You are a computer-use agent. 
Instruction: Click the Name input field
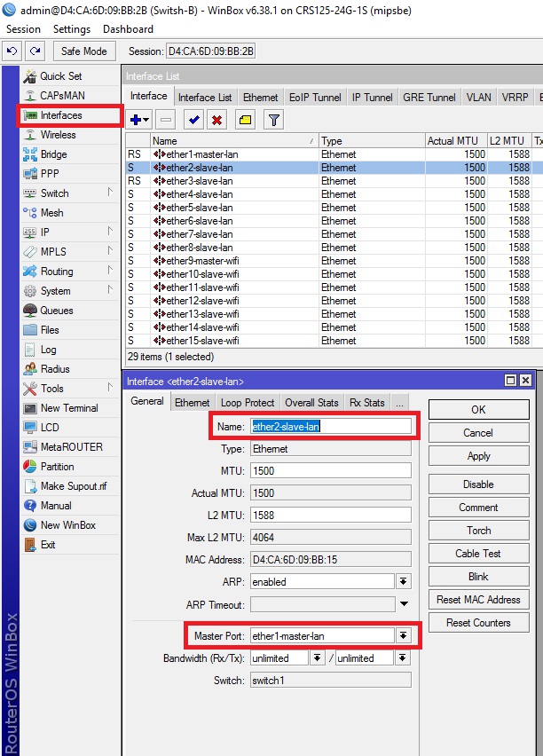331,427
